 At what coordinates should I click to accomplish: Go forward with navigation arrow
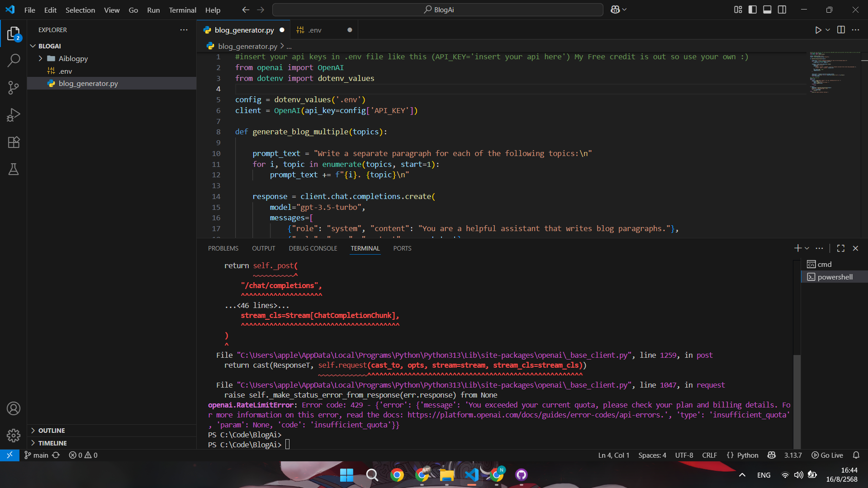[x=261, y=9]
